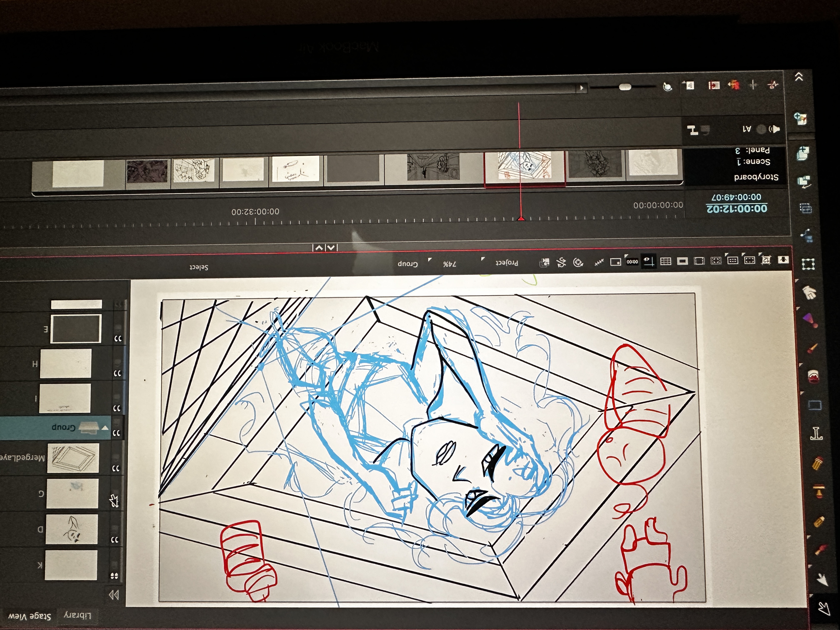Select the Rectangle shape tool
The image size is (840, 630).
coord(815,405)
